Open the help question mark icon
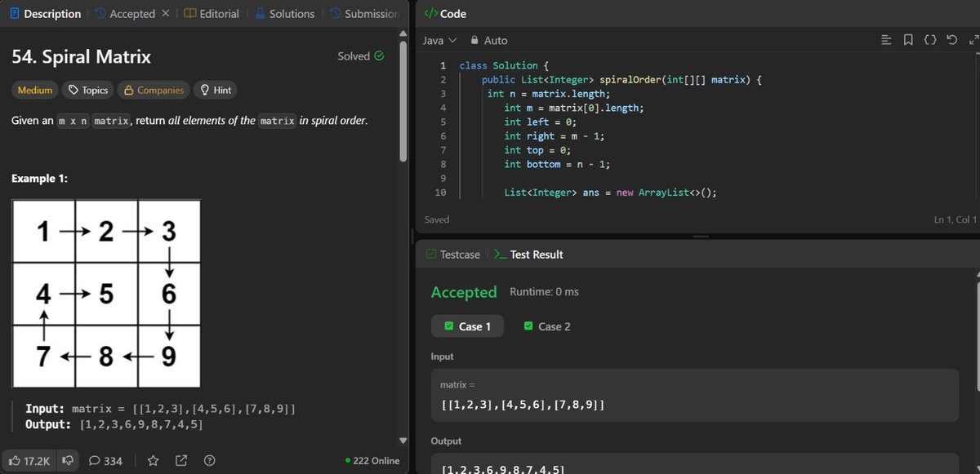980x474 pixels. click(209, 460)
